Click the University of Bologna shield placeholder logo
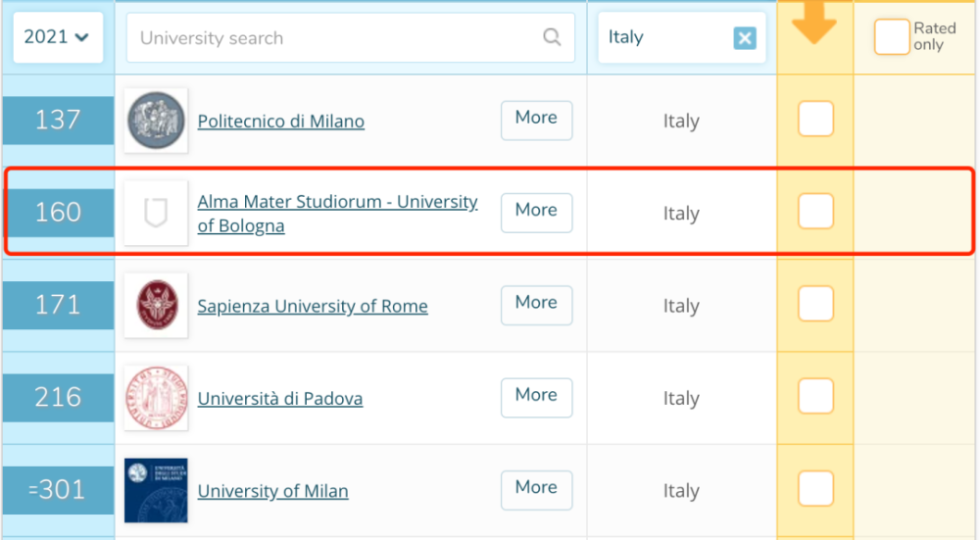The height and width of the screenshot is (540, 980). coord(156,213)
